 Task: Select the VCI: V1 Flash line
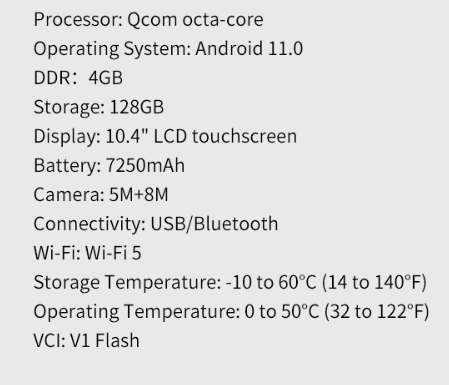[x=87, y=341]
